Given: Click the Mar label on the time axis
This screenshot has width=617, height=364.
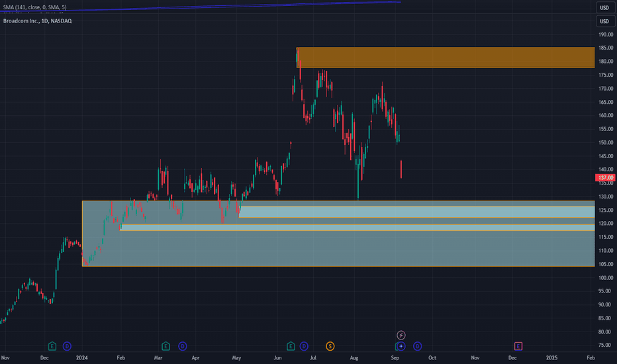Looking at the screenshot, I should [158, 357].
